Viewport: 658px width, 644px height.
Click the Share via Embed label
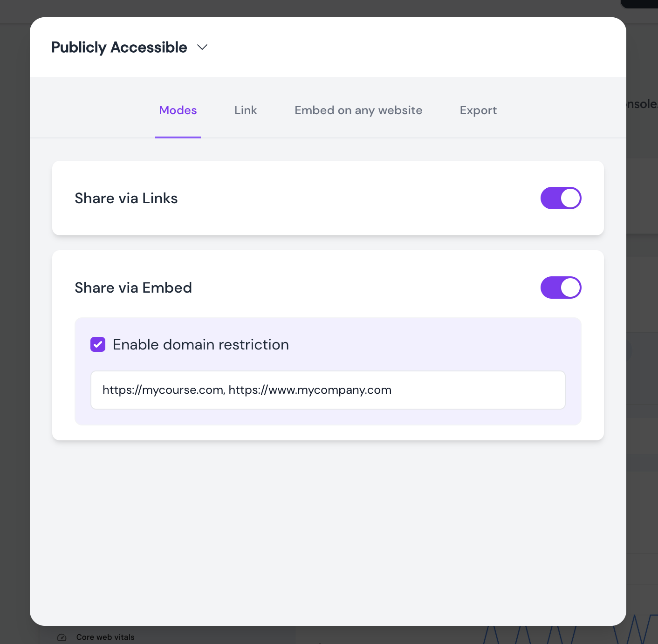[133, 288]
